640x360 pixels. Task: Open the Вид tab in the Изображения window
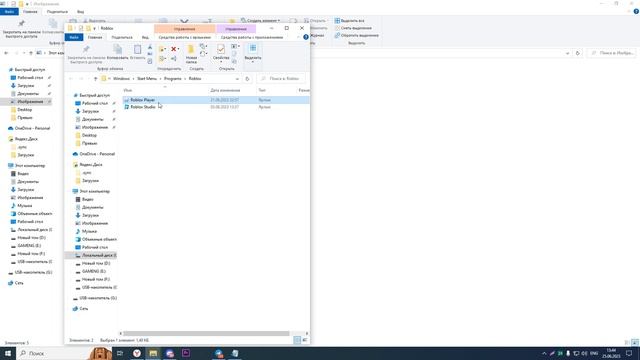[80, 12]
